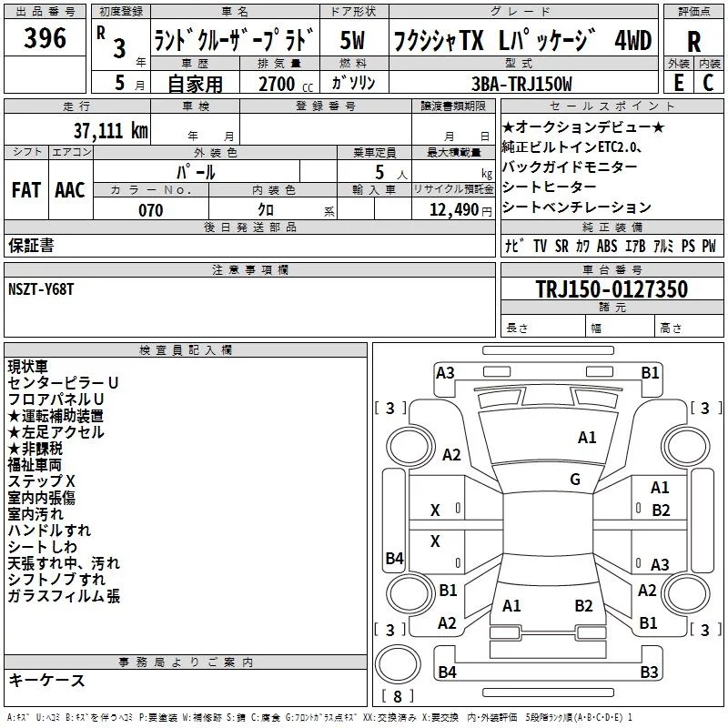The width and height of the screenshot is (728, 728).
Task: Click the overall score R
Action: point(694,42)
